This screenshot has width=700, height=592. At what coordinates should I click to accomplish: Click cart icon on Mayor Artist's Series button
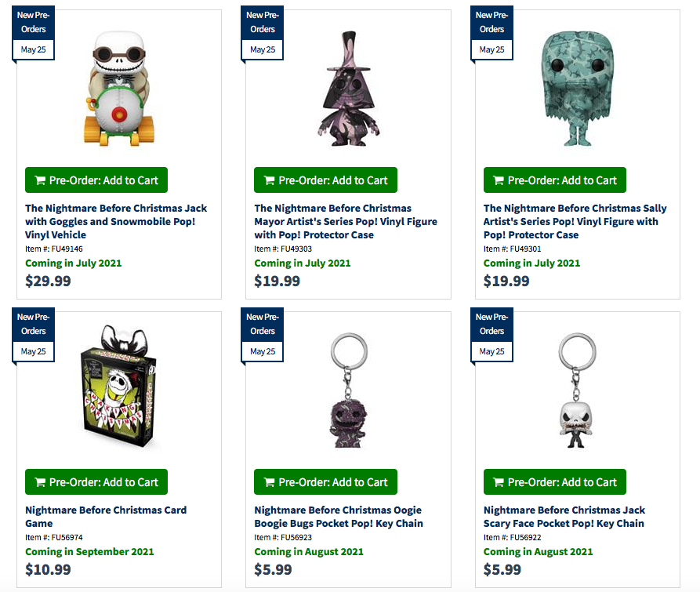click(x=269, y=180)
